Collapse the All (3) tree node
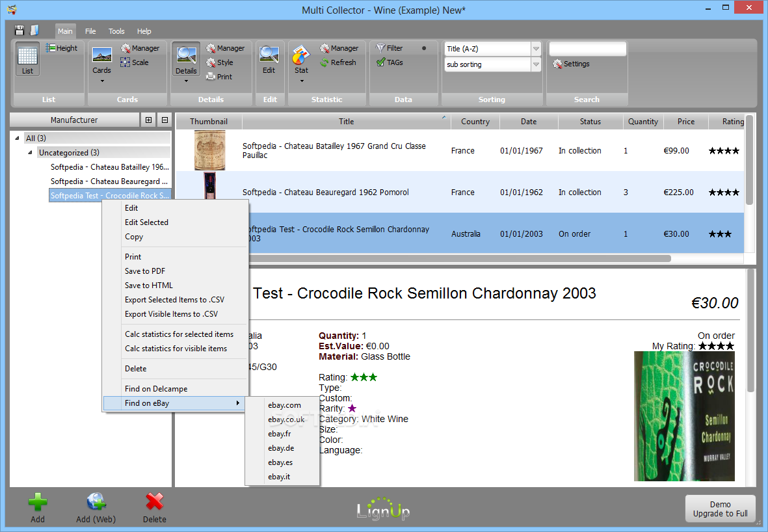This screenshot has width=768, height=532. pyautogui.click(x=17, y=138)
